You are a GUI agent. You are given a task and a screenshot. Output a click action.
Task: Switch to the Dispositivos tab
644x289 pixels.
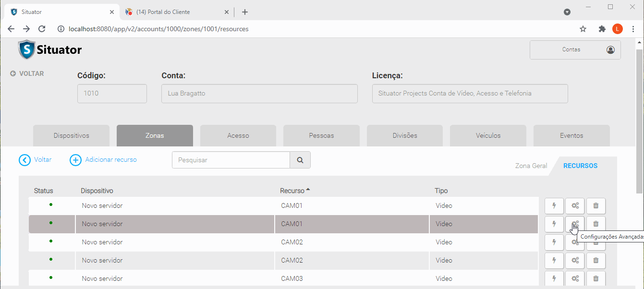point(71,136)
